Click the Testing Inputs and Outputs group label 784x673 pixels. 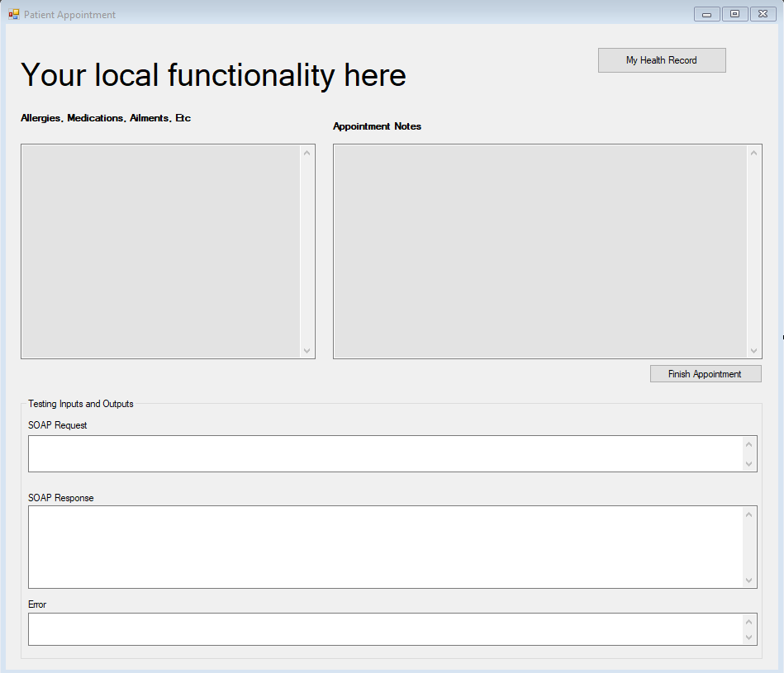pyautogui.click(x=80, y=404)
